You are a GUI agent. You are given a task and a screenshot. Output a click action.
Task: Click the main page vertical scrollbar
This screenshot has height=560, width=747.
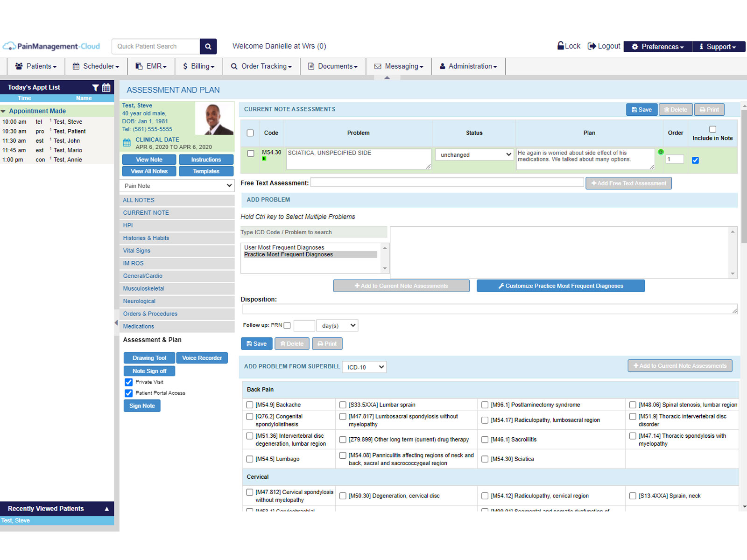point(744,176)
